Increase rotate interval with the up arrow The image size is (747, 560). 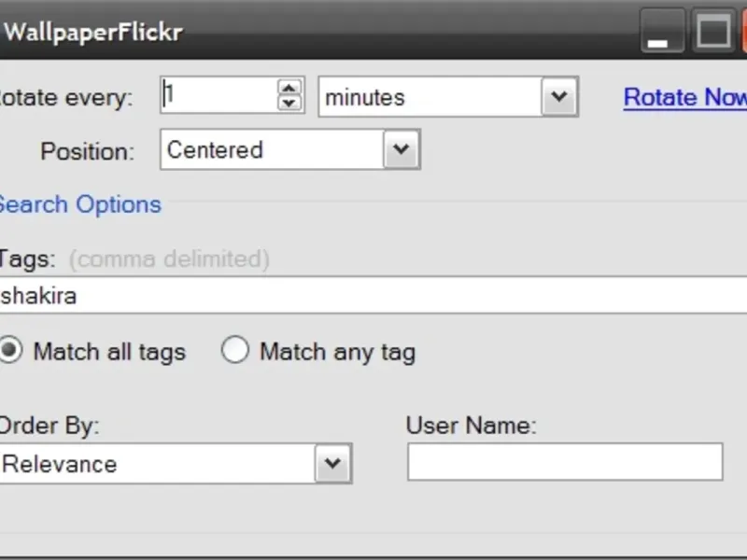pos(290,87)
